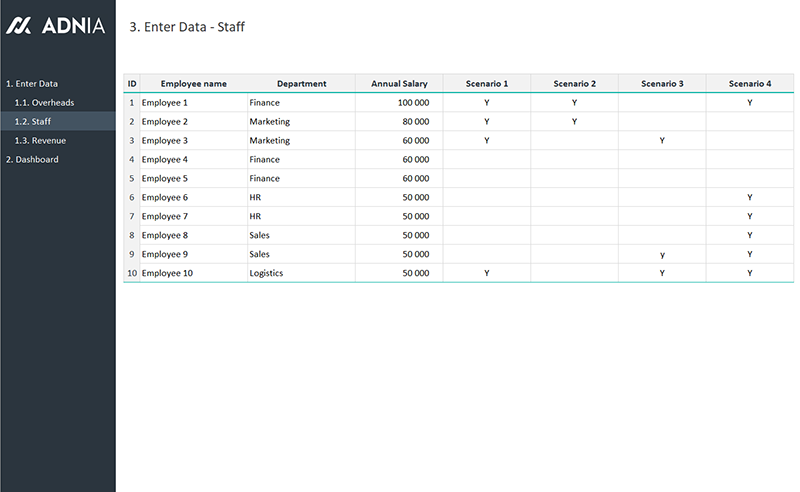This screenshot has width=800, height=492.
Task: Open the 1. Enter Data section
Action: pos(32,84)
